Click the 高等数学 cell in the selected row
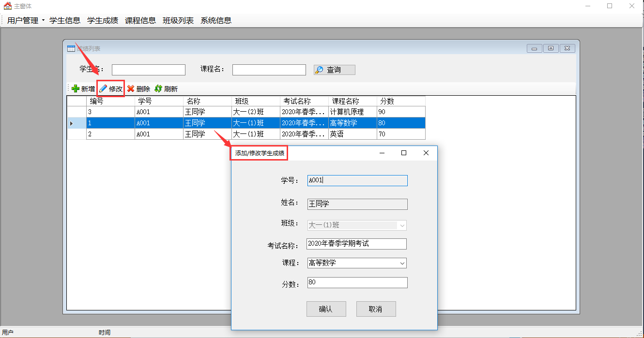The width and height of the screenshot is (644, 338). point(353,123)
